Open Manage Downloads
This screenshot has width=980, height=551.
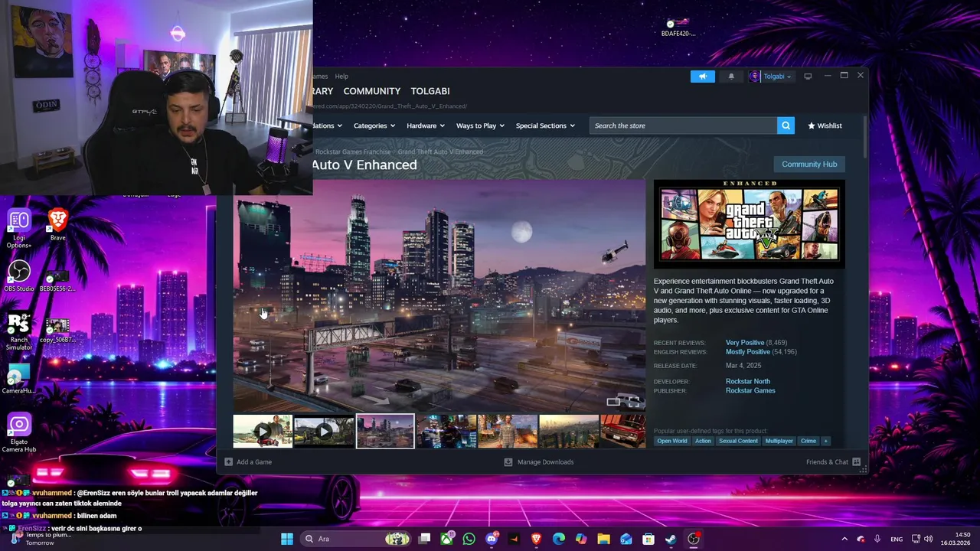click(x=539, y=462)
